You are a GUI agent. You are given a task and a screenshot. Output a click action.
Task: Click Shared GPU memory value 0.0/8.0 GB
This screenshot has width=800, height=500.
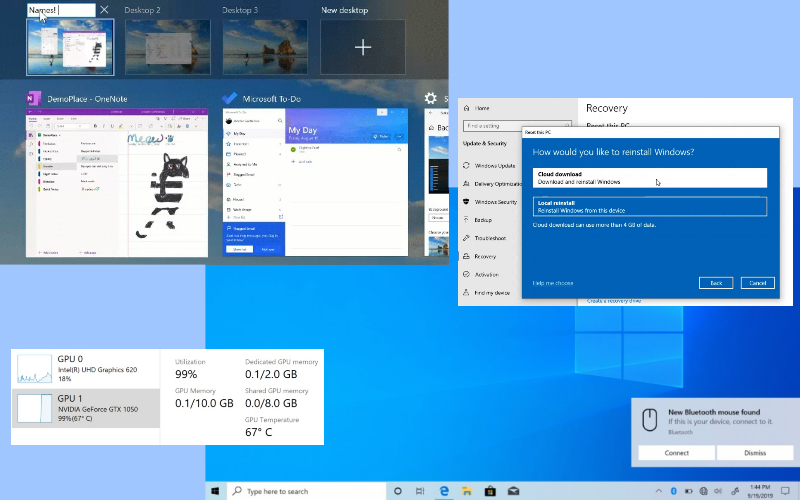pos(271,403)
